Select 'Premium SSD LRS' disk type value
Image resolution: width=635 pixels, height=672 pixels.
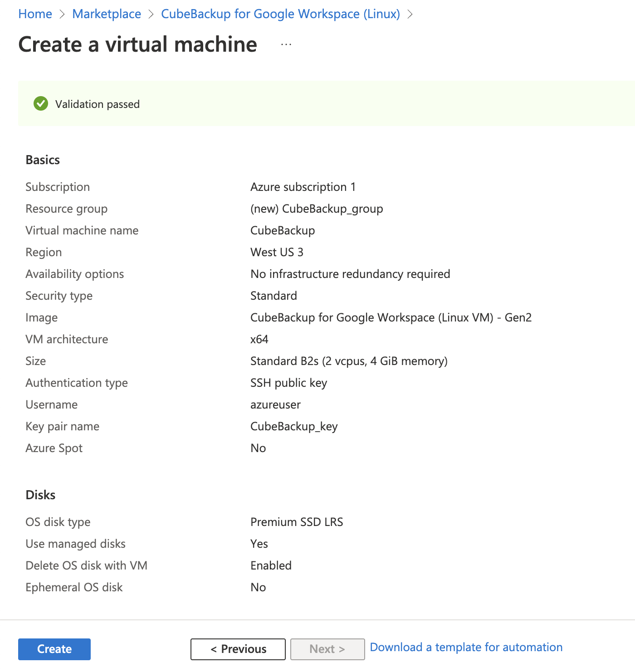297,522
